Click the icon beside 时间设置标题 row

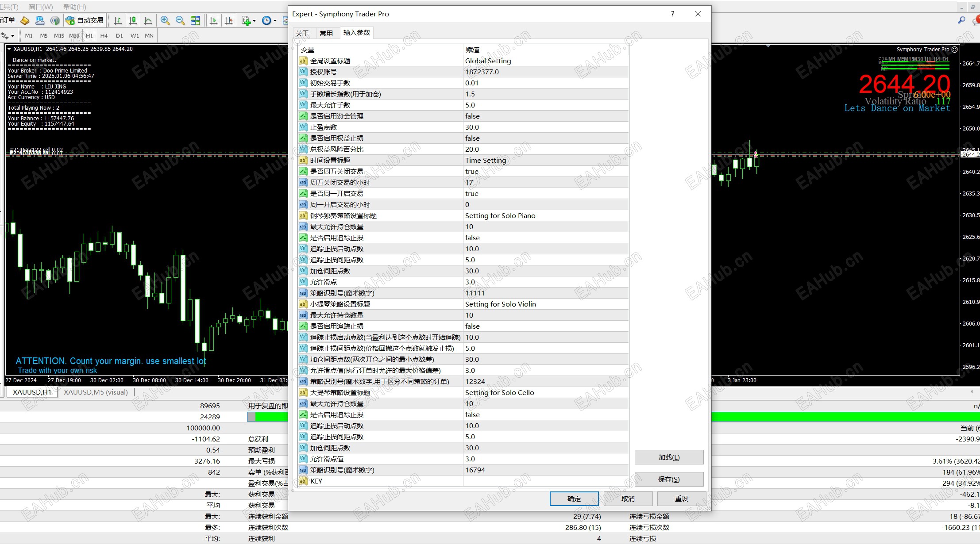click(x=303, y=160)
